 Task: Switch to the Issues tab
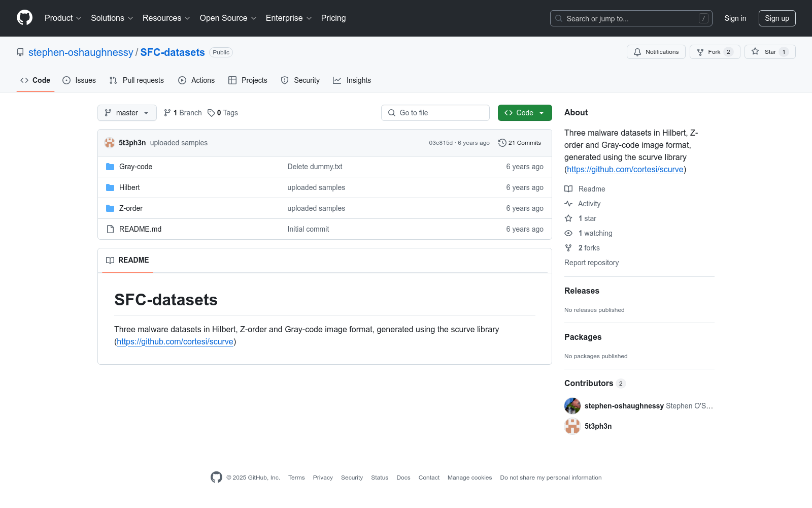click(x=79, y=80)
